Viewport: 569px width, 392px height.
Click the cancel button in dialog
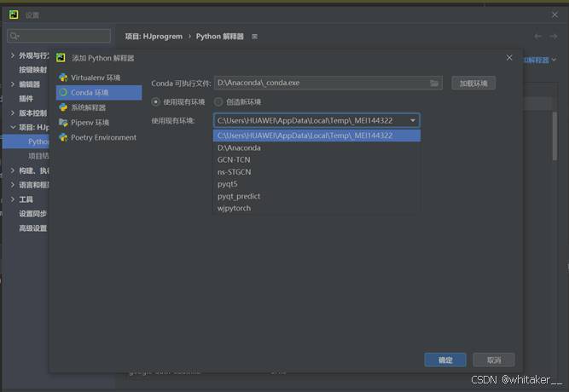click(x=494, y=360)
